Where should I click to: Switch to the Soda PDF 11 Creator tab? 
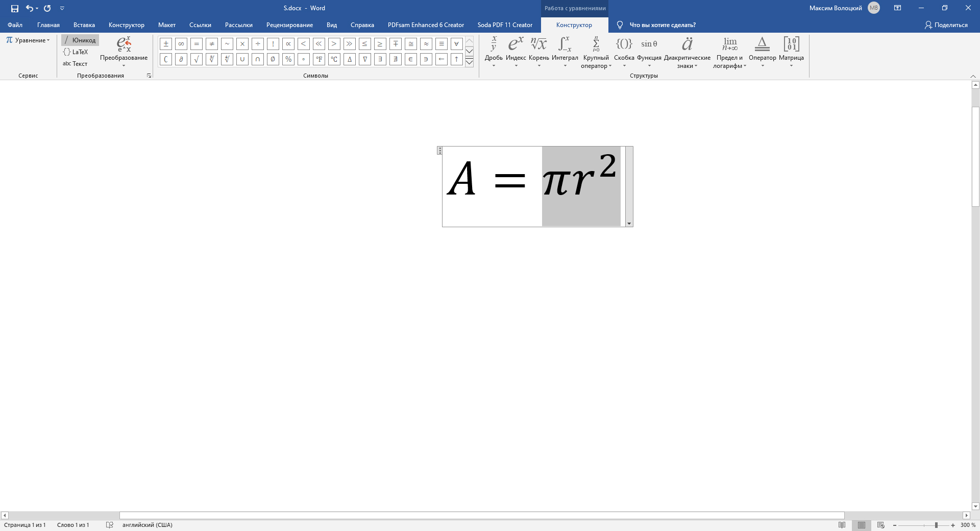(x=505, y=25)
